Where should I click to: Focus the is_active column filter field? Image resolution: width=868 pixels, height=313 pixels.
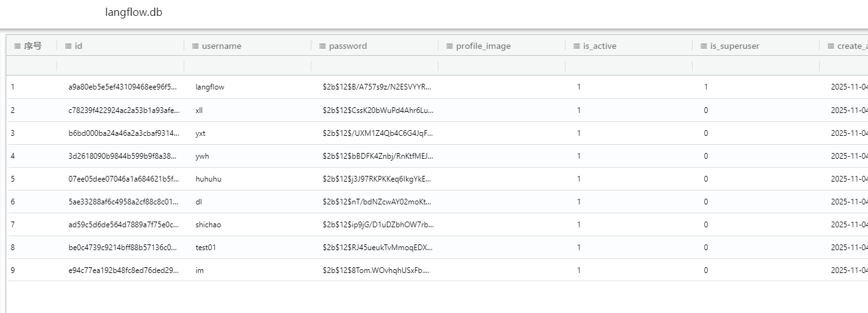coord(628,65)
